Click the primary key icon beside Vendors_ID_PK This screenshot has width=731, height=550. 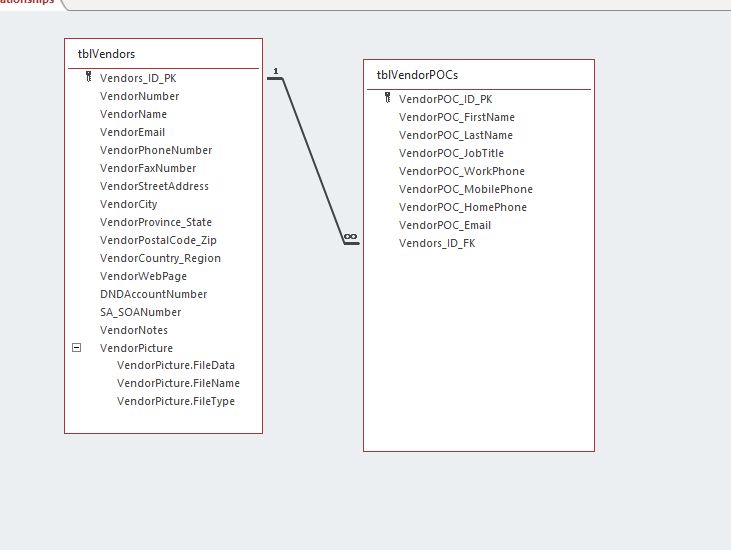[89, 76]
